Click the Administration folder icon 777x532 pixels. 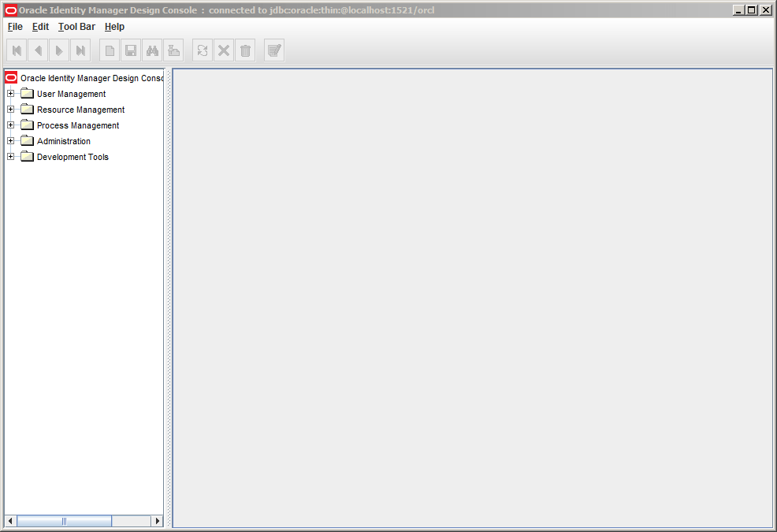28,141
